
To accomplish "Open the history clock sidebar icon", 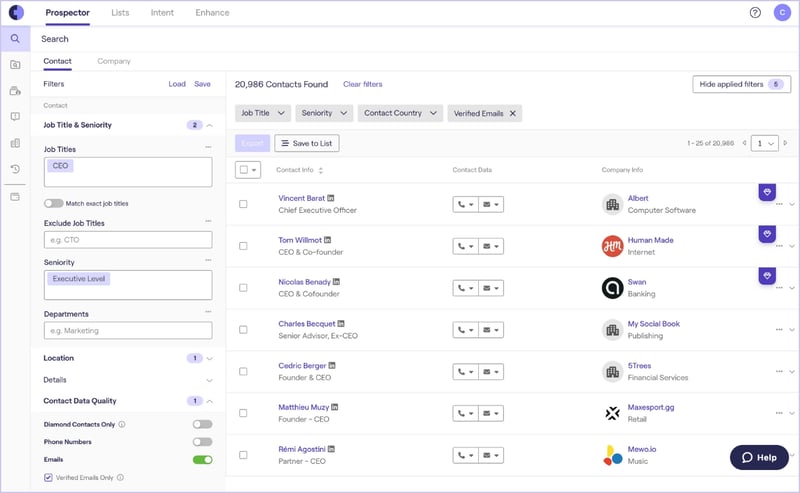I will (x=15, y=169).
